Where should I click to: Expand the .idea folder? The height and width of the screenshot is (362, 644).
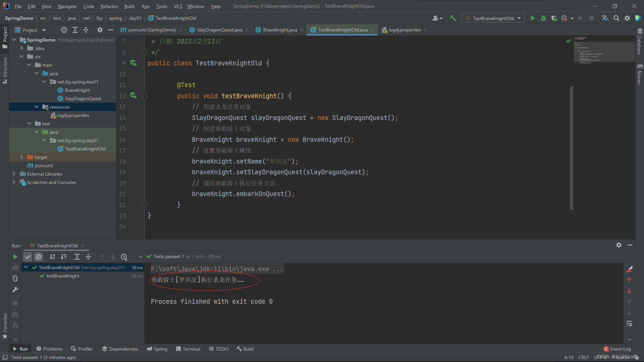[21, 48]
